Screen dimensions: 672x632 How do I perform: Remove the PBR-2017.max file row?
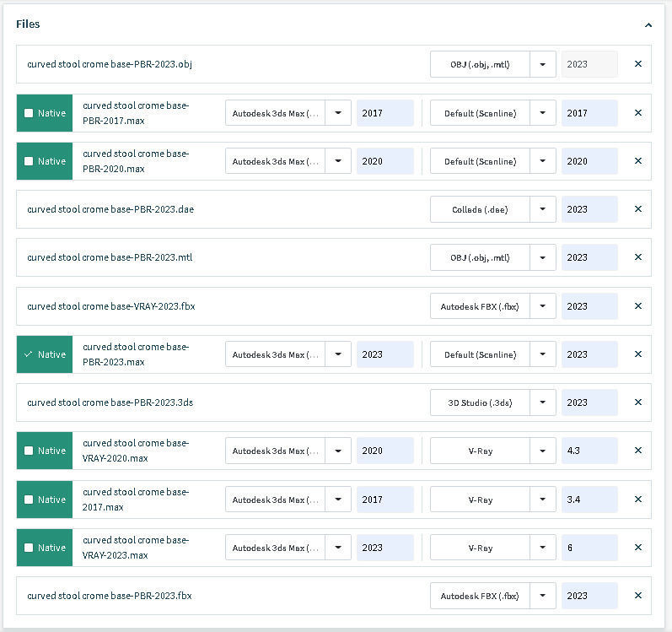637,113
